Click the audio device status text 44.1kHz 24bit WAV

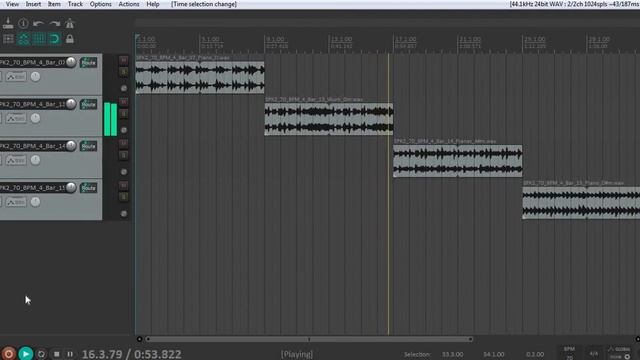coord(575,4)
